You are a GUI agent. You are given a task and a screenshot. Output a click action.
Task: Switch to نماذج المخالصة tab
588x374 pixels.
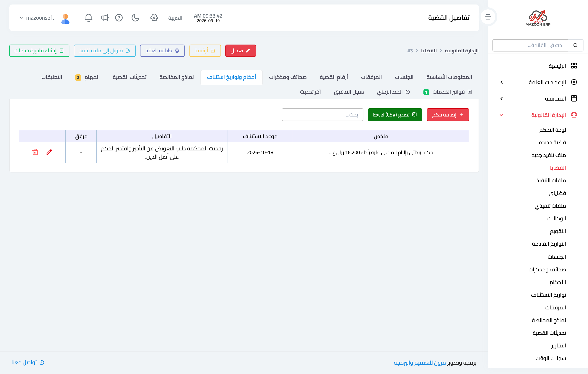177,77
